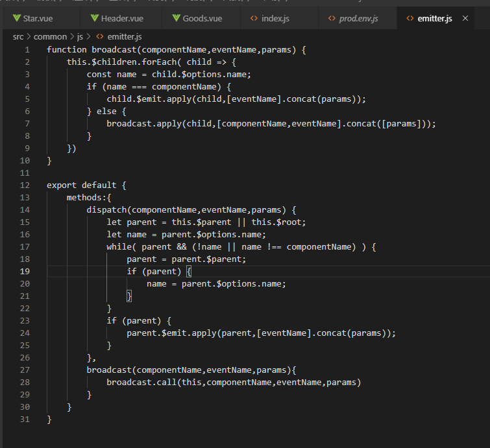Image resolution: width=490 pixels, height=448 pixels.
Task: Click 'if (name === componentName)' on line 4
Action: coord(154,87)
